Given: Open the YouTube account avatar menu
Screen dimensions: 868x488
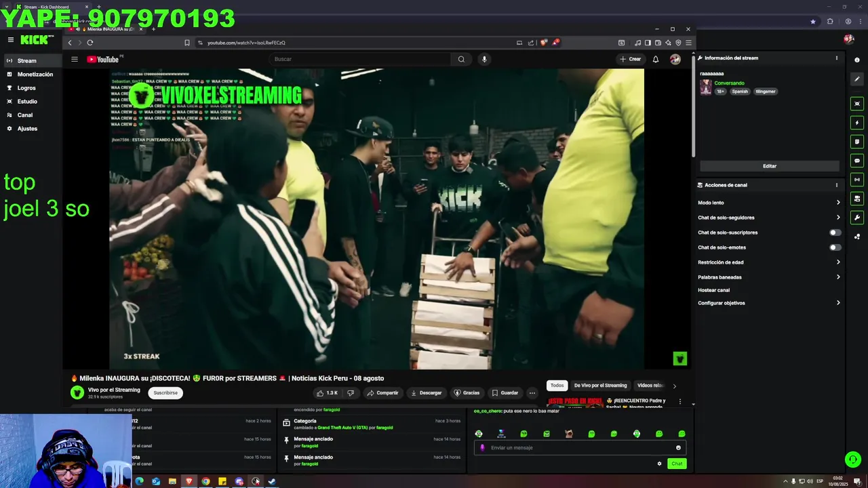Looking at the screenshot, I should pyautogui.click(x=675, y=59).
